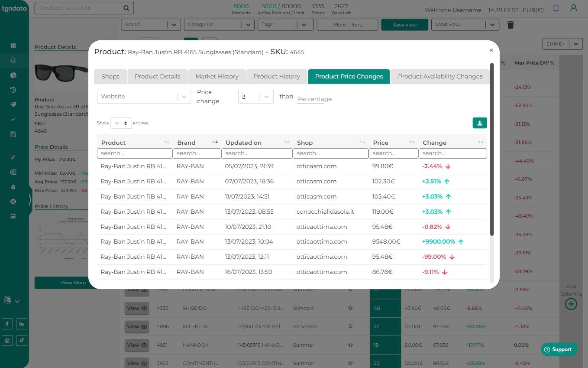Open Facebook social icon
Viewport: 588px width, 368px height.
(7, 323)
